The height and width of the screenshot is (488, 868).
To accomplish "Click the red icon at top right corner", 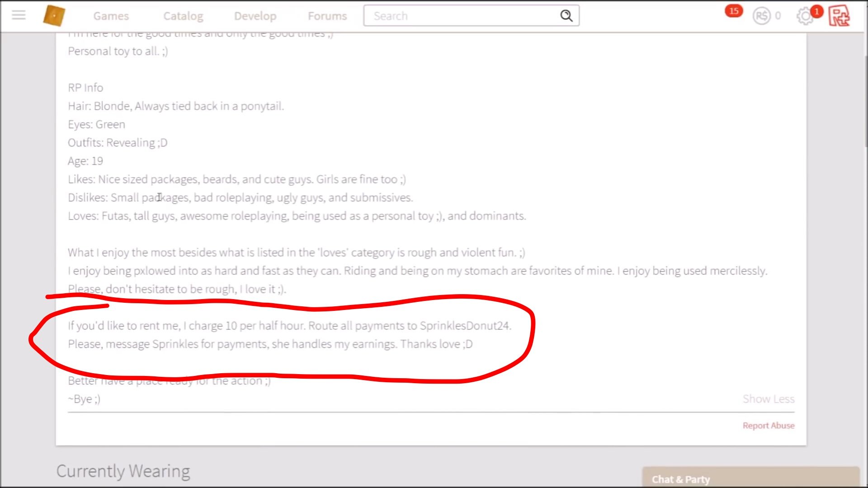I will (839, 16).
